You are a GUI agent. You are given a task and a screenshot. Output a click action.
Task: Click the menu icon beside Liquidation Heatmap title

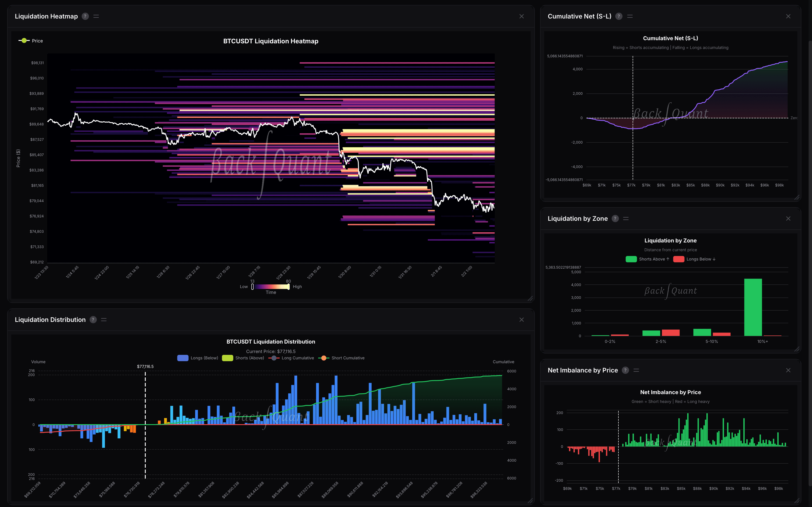tap(96, 16)
